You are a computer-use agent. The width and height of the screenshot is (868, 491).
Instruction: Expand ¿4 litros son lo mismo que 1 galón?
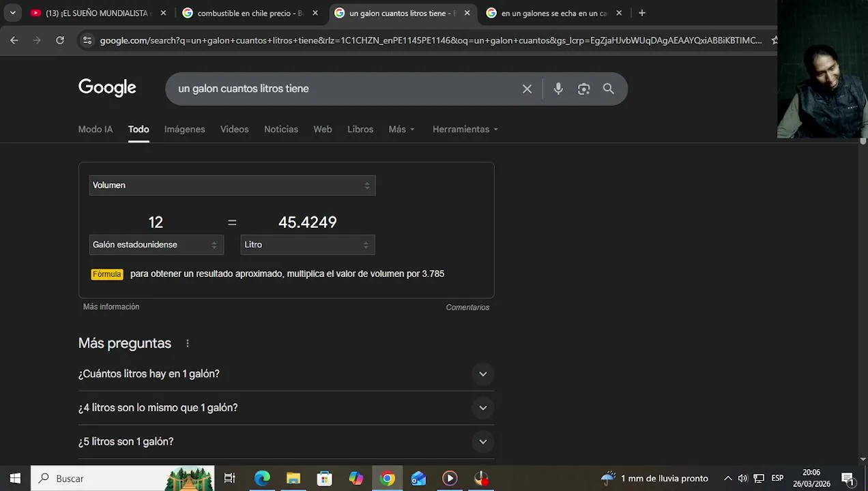click(286, 408)
